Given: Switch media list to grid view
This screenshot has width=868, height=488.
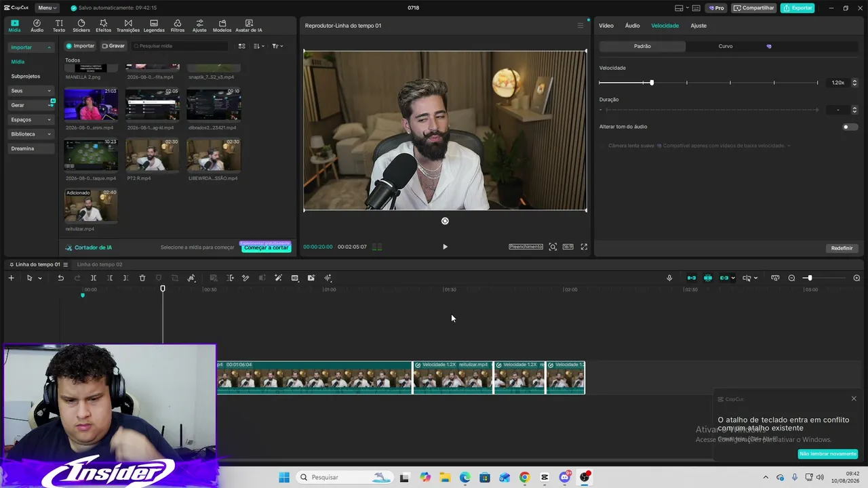Looking at the screenshot, I should click(241, 46).
